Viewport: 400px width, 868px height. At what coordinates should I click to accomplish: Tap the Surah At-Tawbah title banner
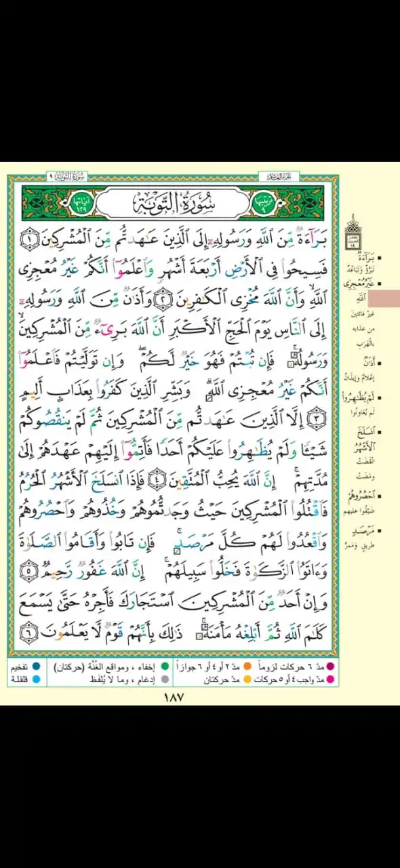point(172,202)
